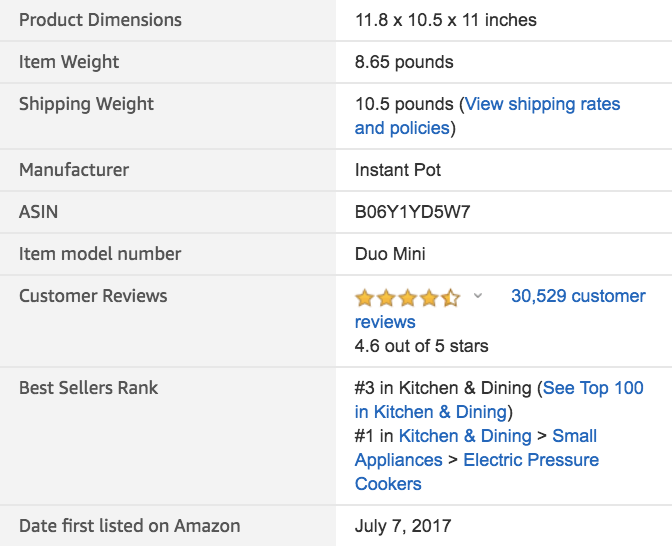The width and height of the screenshot is (672, 546).
Task: Click the third star in the rating
Action: 408,297
